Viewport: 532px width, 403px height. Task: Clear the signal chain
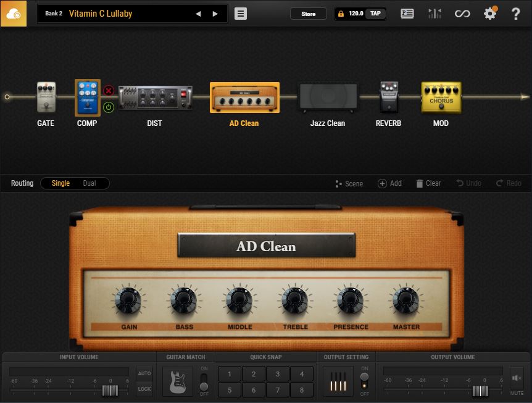pos(428,183)
